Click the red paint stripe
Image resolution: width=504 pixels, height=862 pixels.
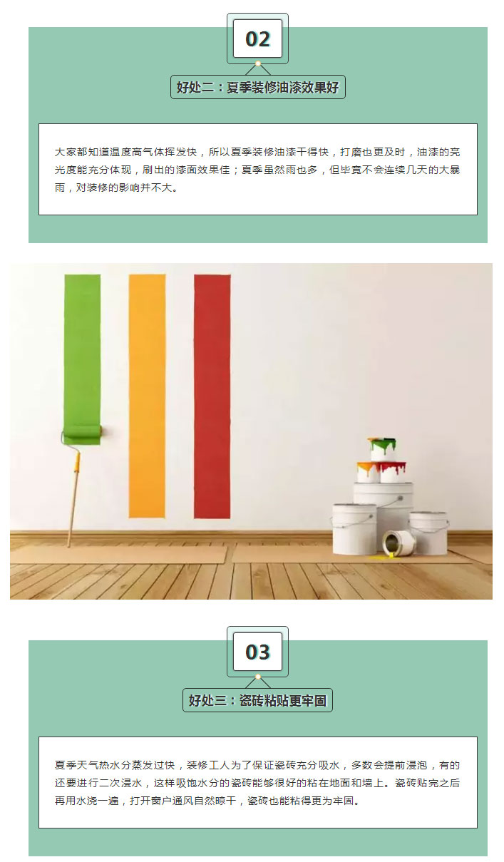coord(212,396)
